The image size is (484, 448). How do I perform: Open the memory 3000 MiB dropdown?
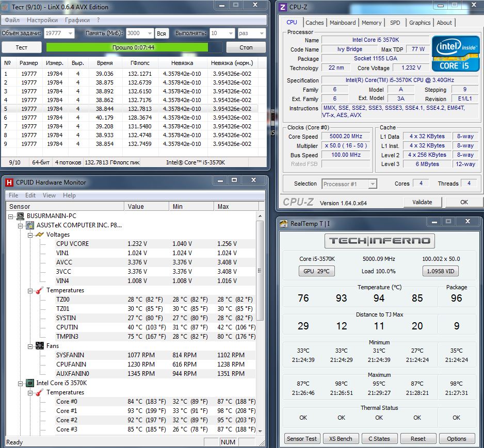pyautogui.click(x=150, y=33)
